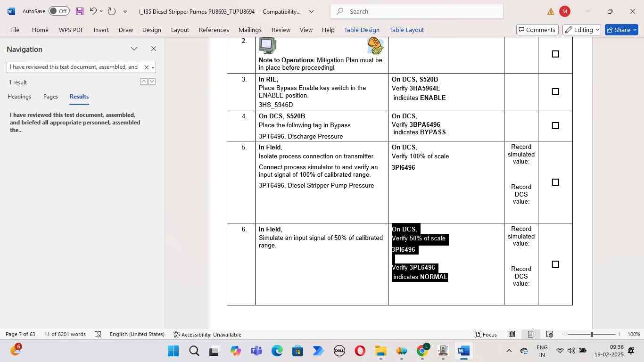644x362 pixels.
Task: Tick the checkbox for step 2
Action: pos(555,54)
